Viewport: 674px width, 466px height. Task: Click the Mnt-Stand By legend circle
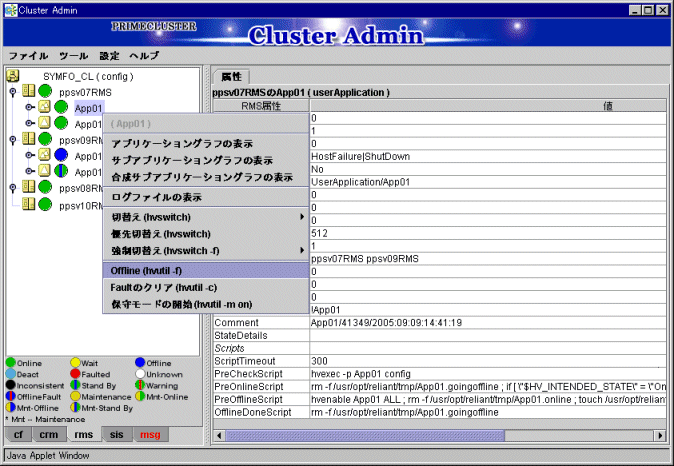(75, 408)
